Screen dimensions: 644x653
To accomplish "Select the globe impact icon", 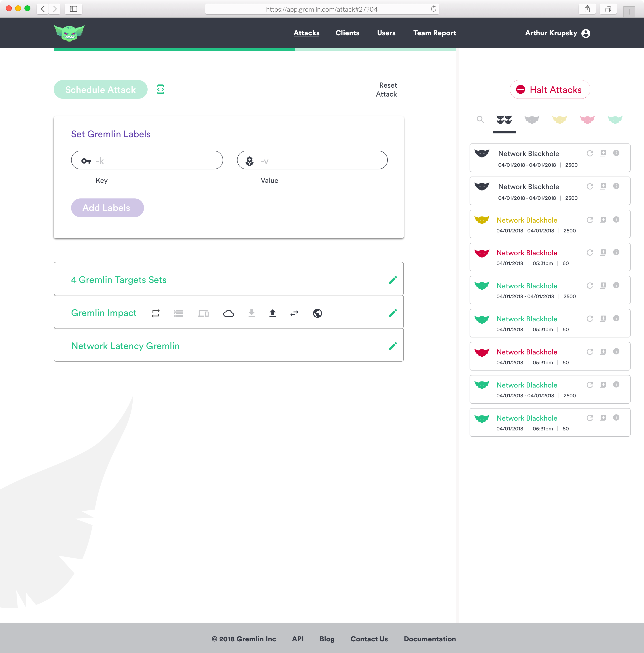I will point(317,313).
